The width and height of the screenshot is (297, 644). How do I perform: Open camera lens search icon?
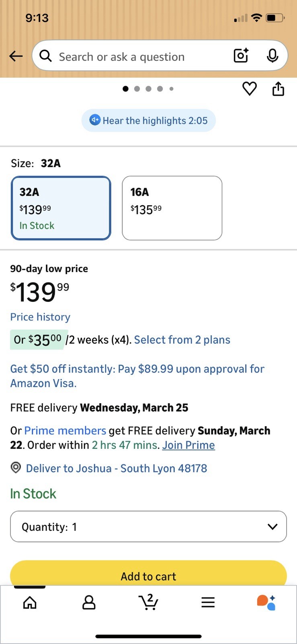241,56
